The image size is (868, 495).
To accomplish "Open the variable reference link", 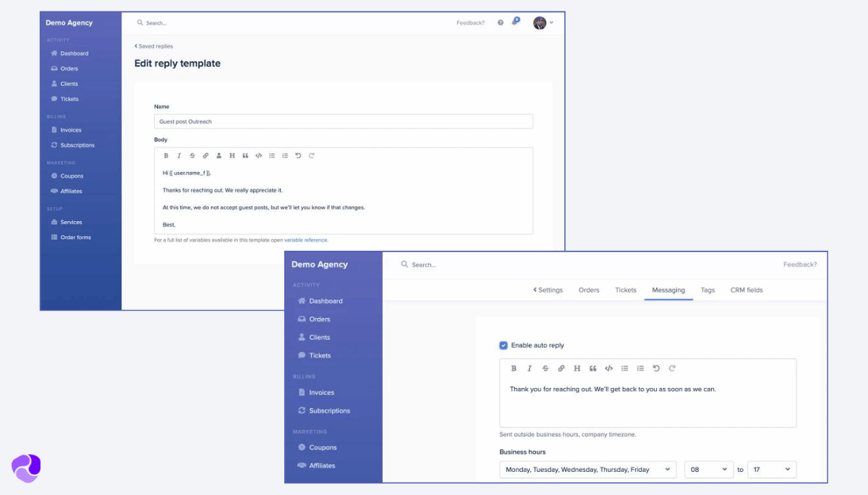I will pos(305,240).
